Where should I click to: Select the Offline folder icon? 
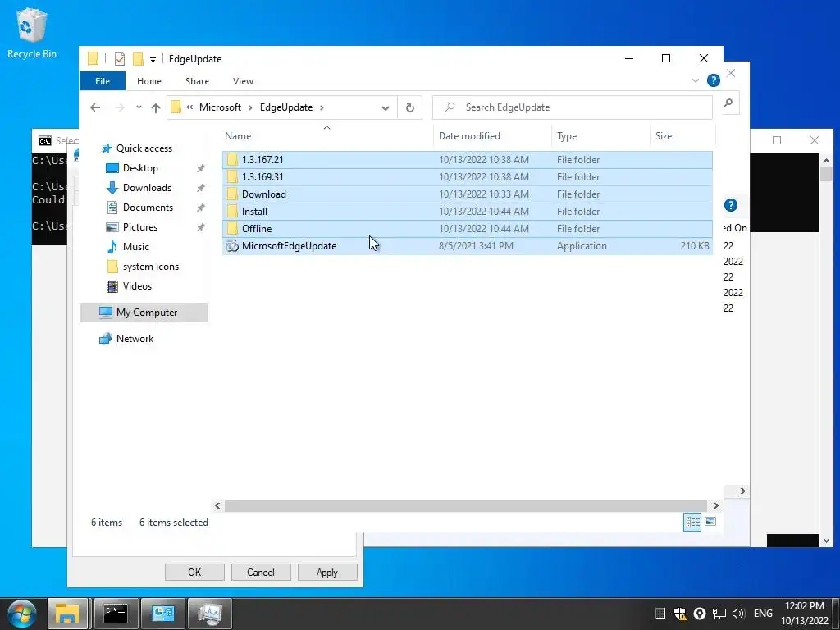tap(232, 228)
